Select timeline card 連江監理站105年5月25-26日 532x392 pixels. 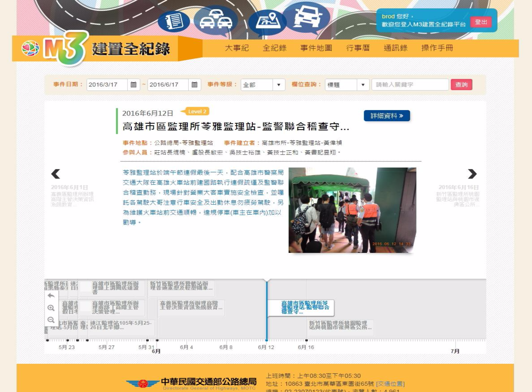(122, 328)
